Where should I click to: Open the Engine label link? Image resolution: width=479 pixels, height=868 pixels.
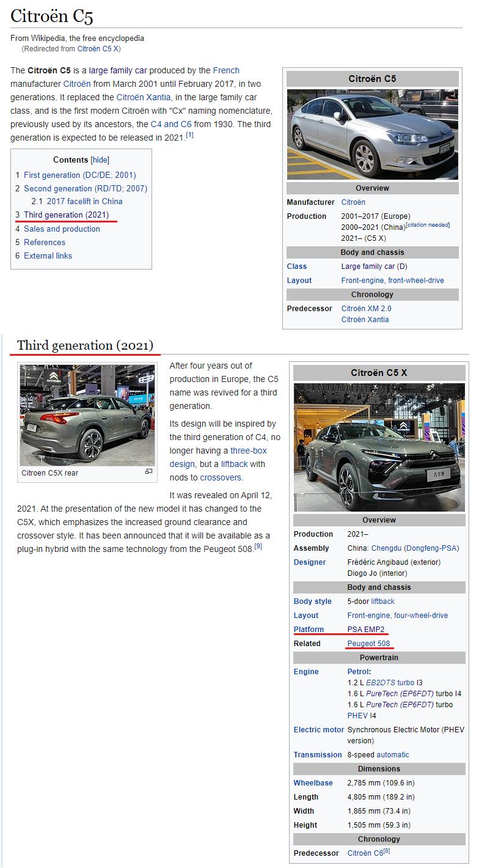pos(306,672)
